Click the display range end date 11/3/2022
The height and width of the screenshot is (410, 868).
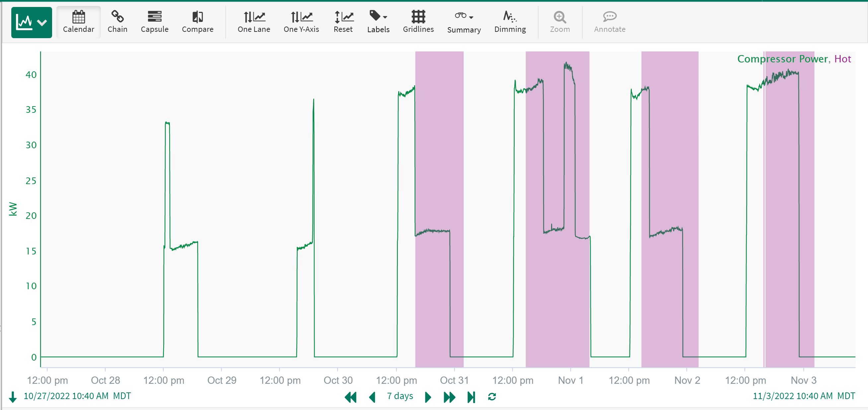[793, 396]
